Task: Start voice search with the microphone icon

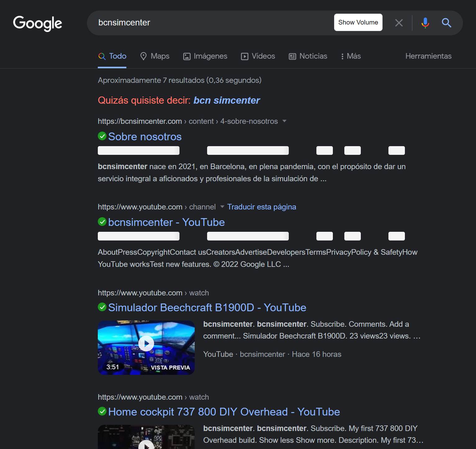Action: coord(425,23)
